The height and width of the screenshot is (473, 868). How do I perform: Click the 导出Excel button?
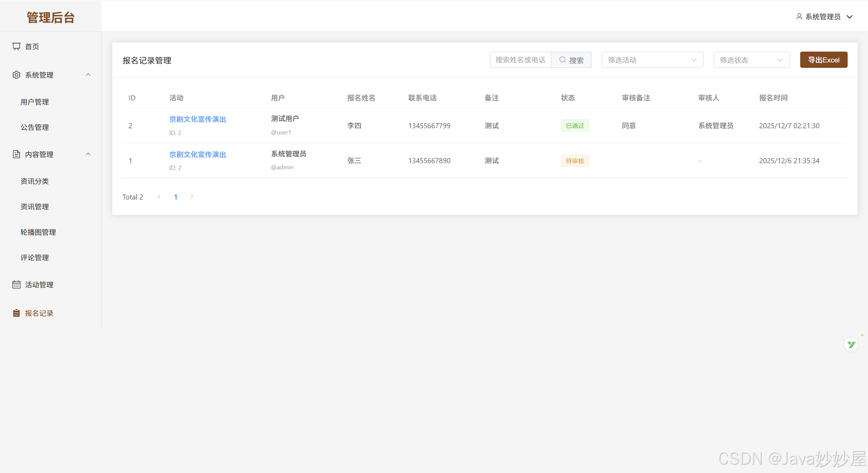click(x=824, y=60)
